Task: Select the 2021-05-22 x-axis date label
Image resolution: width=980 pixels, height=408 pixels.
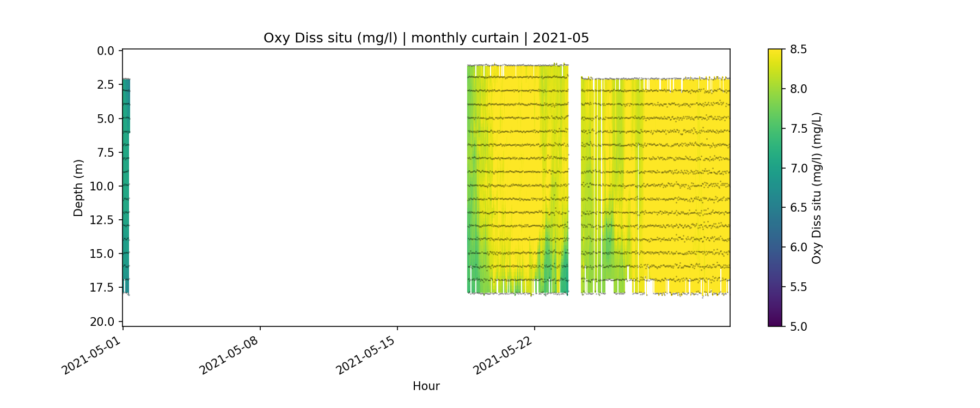Action: (x=504, y=354)
